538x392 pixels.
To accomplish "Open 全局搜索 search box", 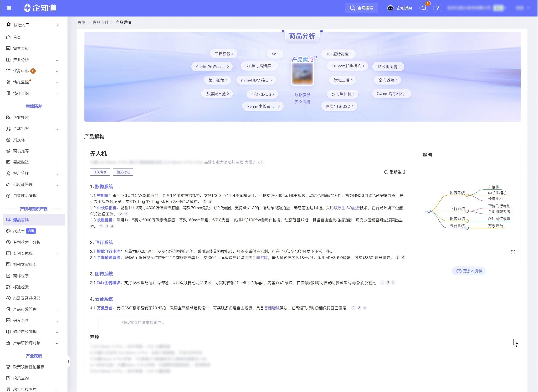I will [361, 8].
